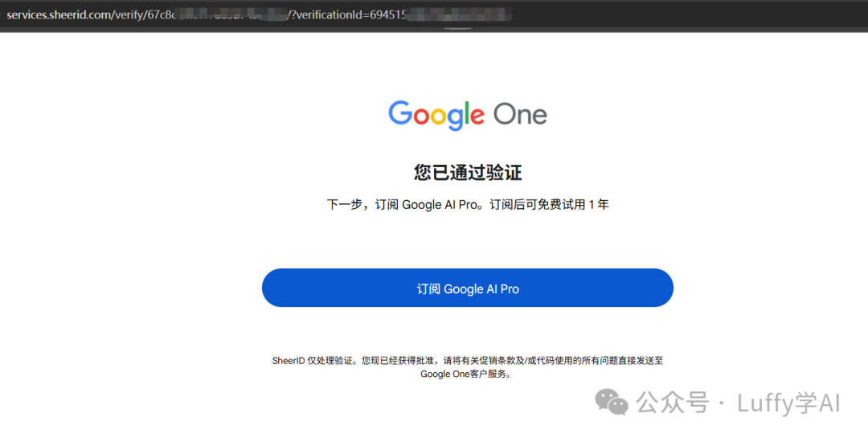
Task: Click the 您已通过验证 heading
Action: 467,173
